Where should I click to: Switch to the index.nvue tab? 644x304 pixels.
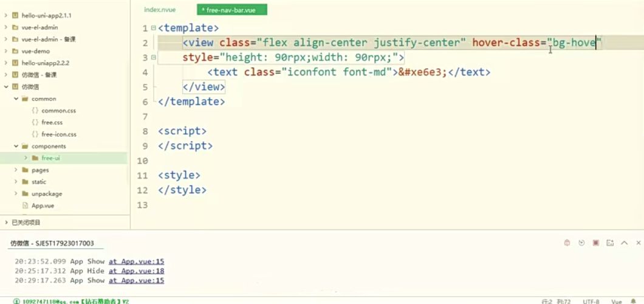[x=160, y=10]
